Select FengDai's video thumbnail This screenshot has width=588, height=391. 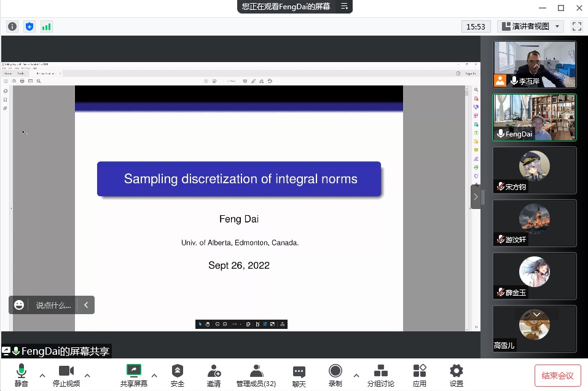(x=535, y=117)
